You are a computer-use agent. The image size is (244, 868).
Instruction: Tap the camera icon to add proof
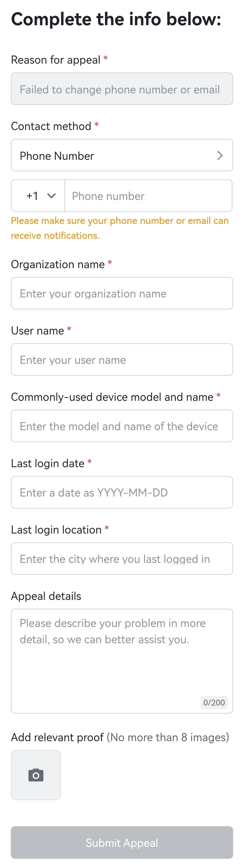[36, 775]
